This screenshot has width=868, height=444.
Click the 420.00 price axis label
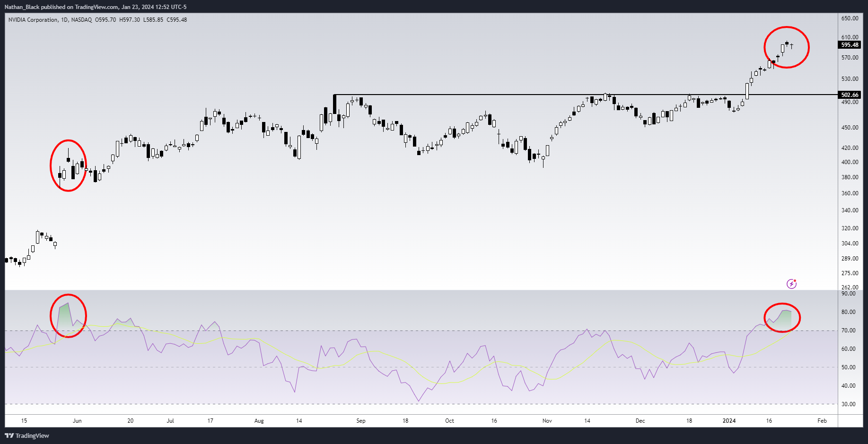(850, 148)
